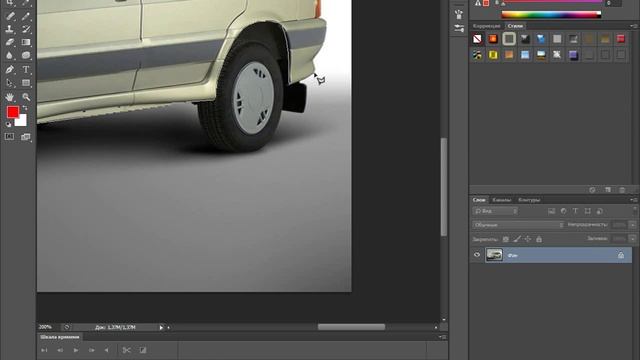Switch to the Каналы tab
The height and width of the screenshot is (360, 640).
502,200
